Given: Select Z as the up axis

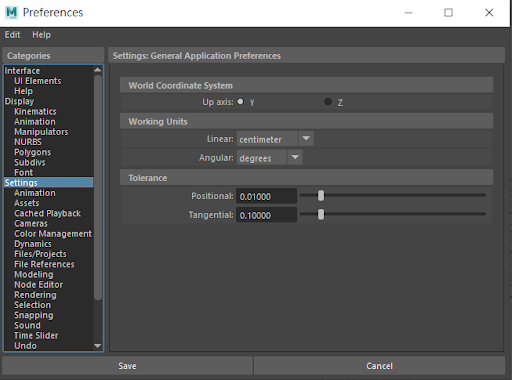Looking at the screenshot, I should [328, 101].
